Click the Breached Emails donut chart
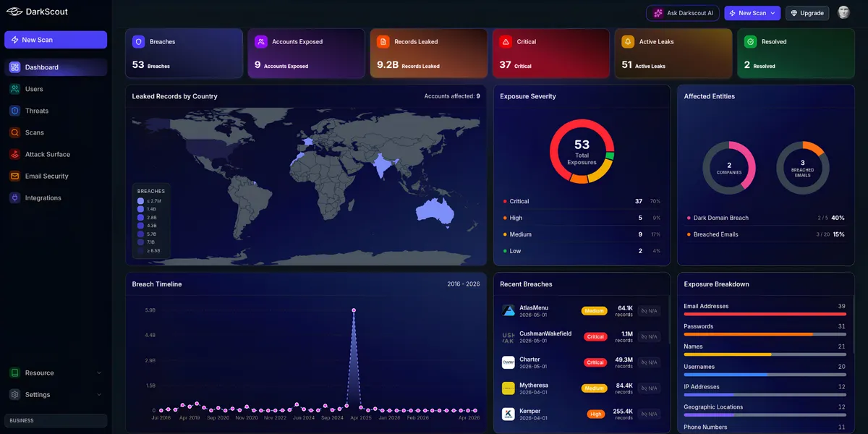868x434 pixels. [803, 168]
